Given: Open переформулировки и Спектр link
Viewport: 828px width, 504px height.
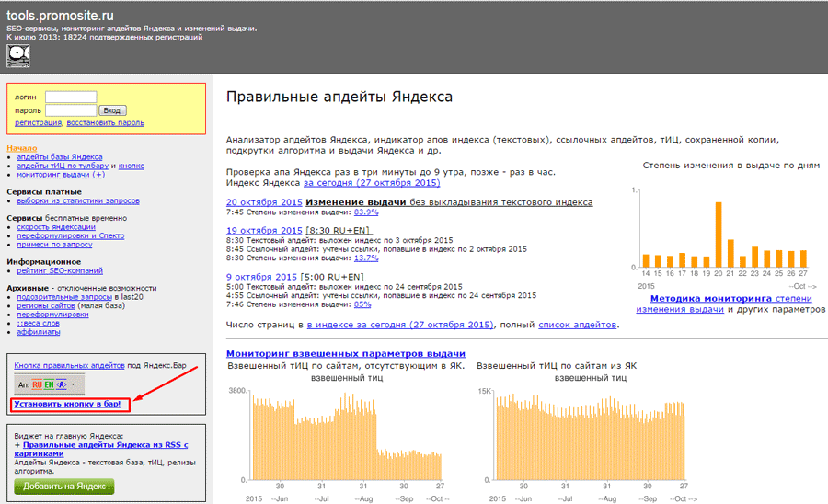Looking at the screenshot, I should 70,235.
